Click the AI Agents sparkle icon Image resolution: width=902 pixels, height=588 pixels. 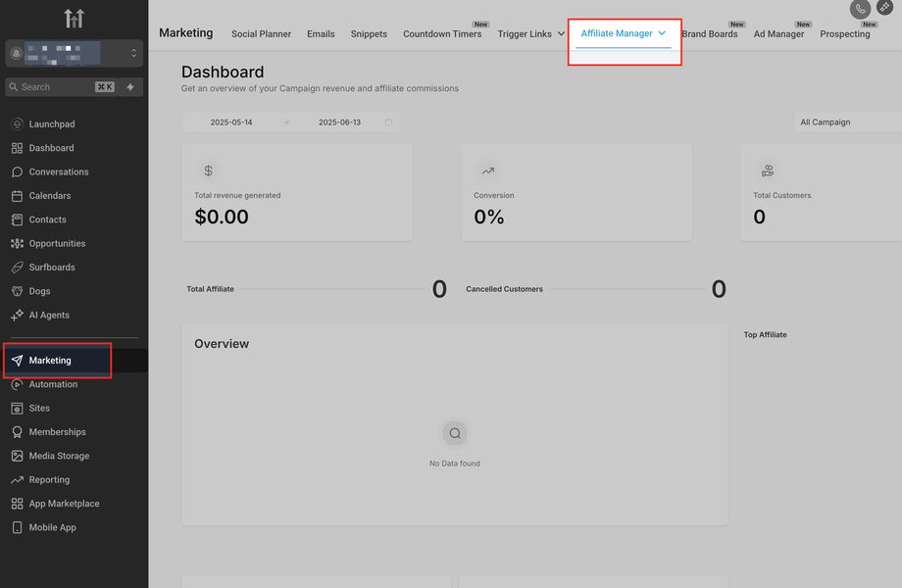pos(18,315)
